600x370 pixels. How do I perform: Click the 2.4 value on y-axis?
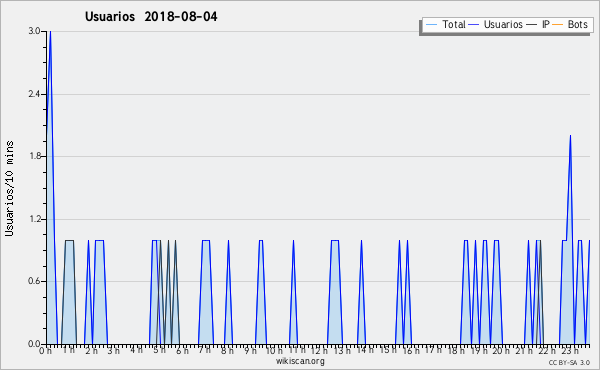point(34,94)
